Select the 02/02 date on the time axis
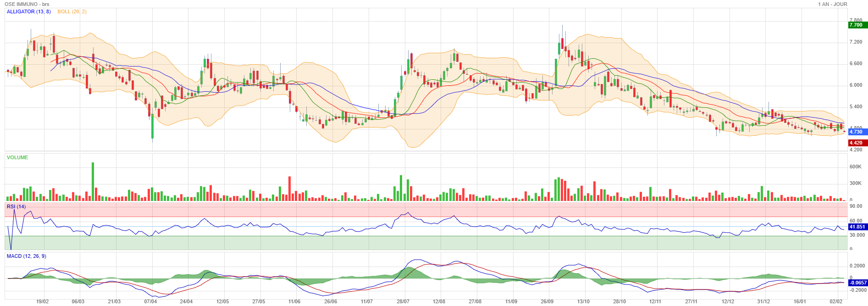 (836, 301)
